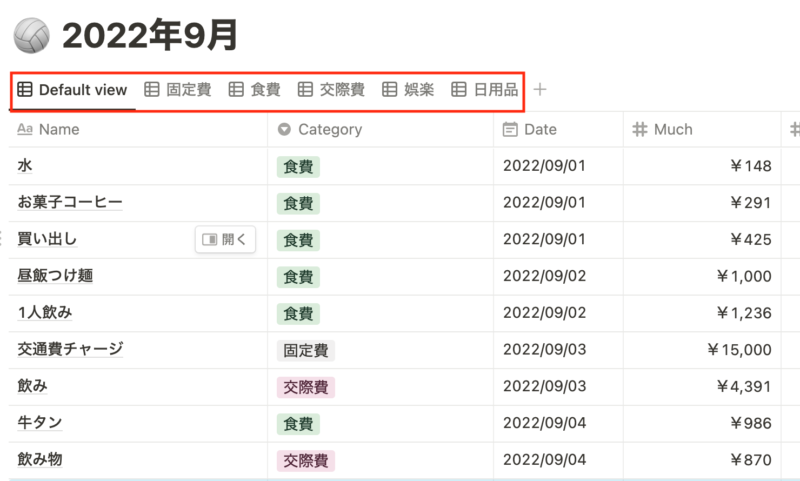Click the ¥15,000 amount cell

[x=702, y=350]
